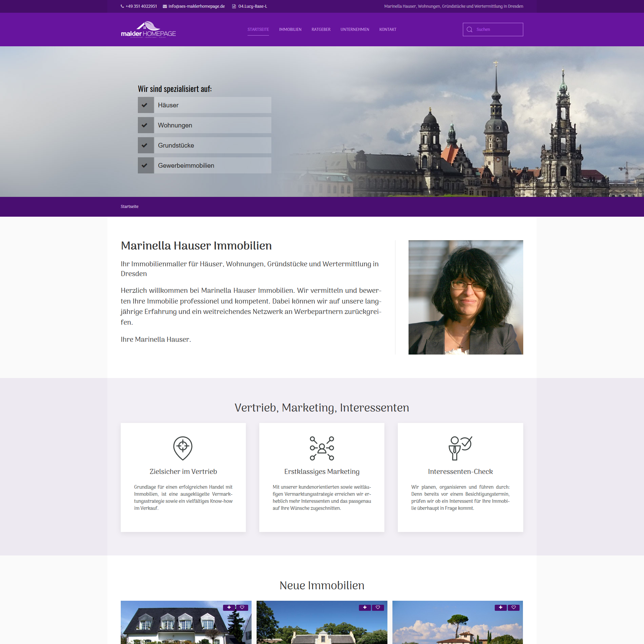
Task: Favorite the first house listing
Action: pyautogui.click(x=242, y=607)
